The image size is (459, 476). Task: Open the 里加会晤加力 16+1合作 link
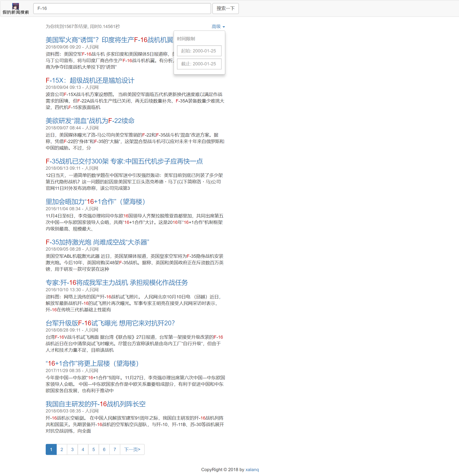point(95,202)
